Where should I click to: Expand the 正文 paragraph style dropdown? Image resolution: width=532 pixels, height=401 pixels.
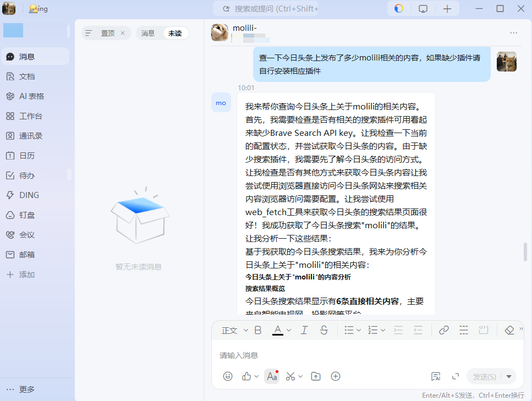click(233, 330)
